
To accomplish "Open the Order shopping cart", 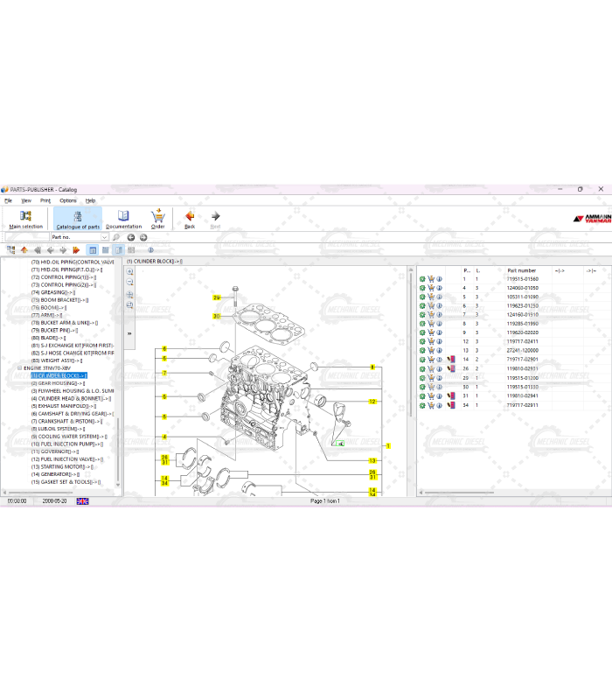I will coord(157,219).
